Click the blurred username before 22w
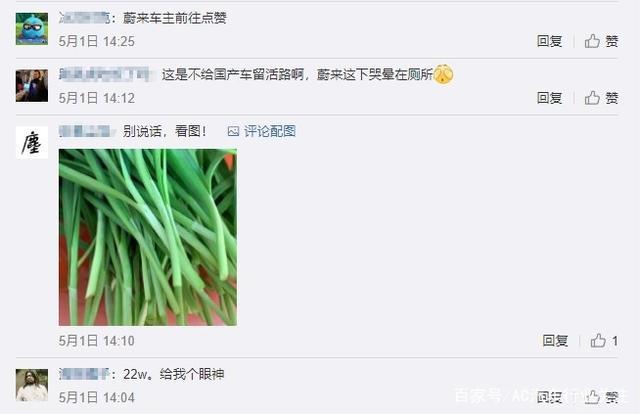Viewport: 640px width, 414px height. 84,374
